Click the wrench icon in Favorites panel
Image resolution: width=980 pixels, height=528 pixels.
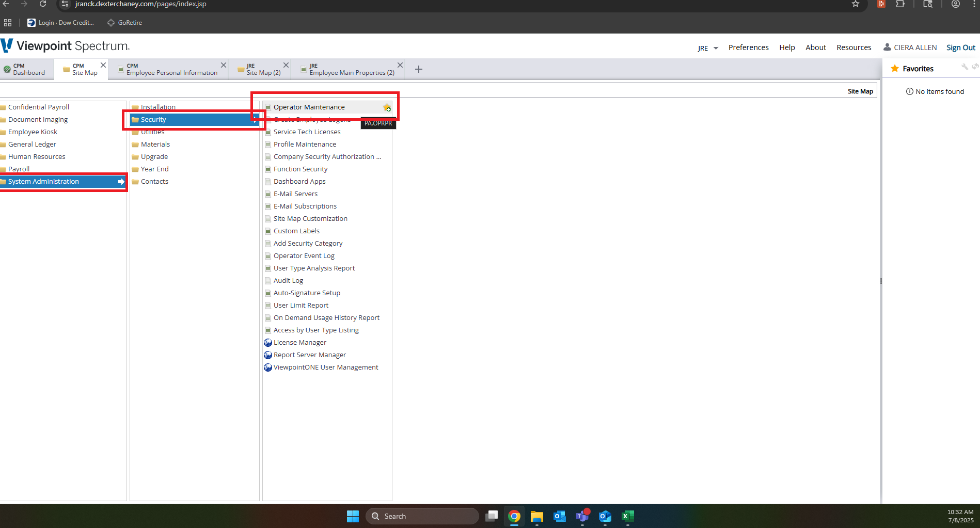(965, 67)
